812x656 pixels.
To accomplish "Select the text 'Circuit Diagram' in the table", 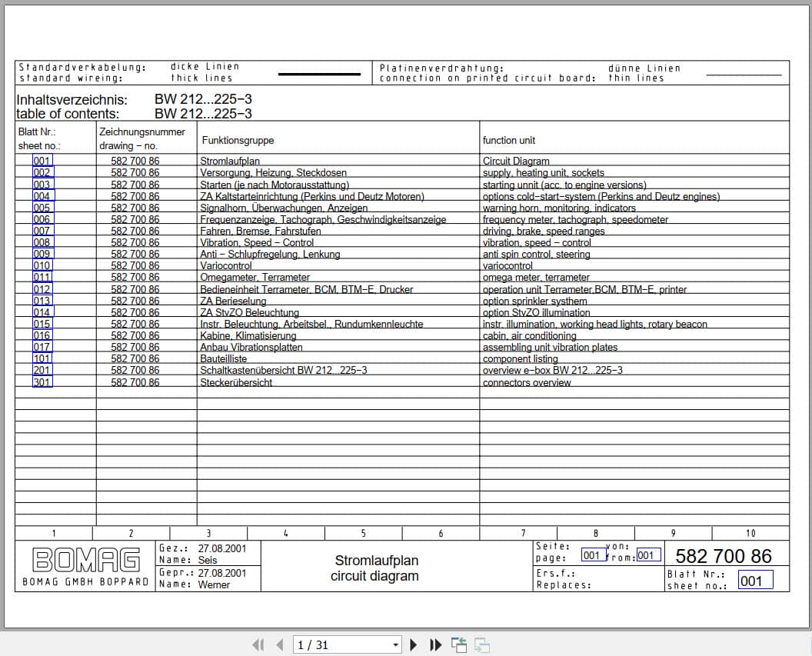I will 516,161.
